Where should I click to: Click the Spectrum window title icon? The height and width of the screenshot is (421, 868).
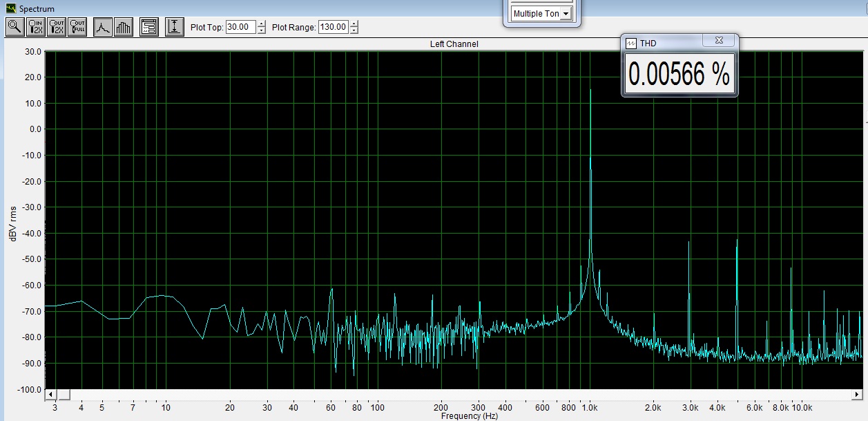click(x=10, y=9)
